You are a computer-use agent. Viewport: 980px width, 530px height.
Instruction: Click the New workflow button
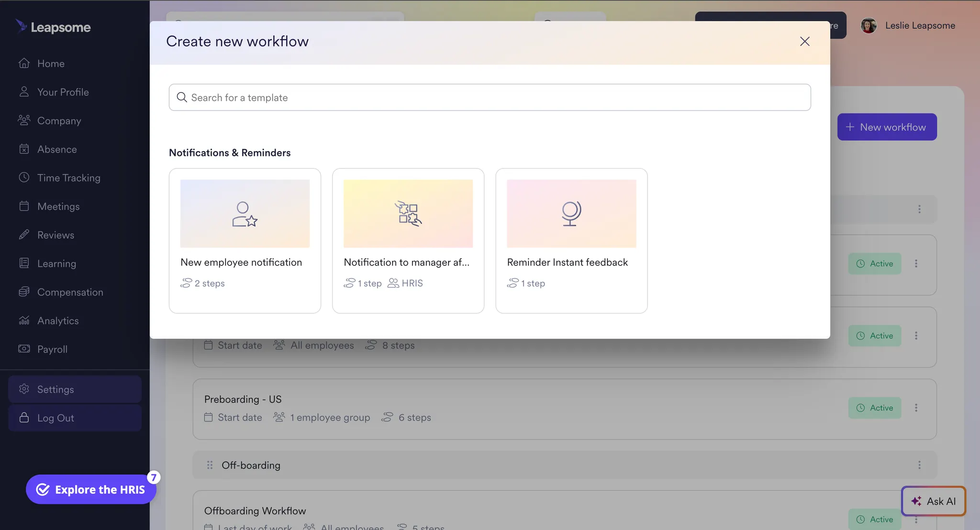coord(886,127)
